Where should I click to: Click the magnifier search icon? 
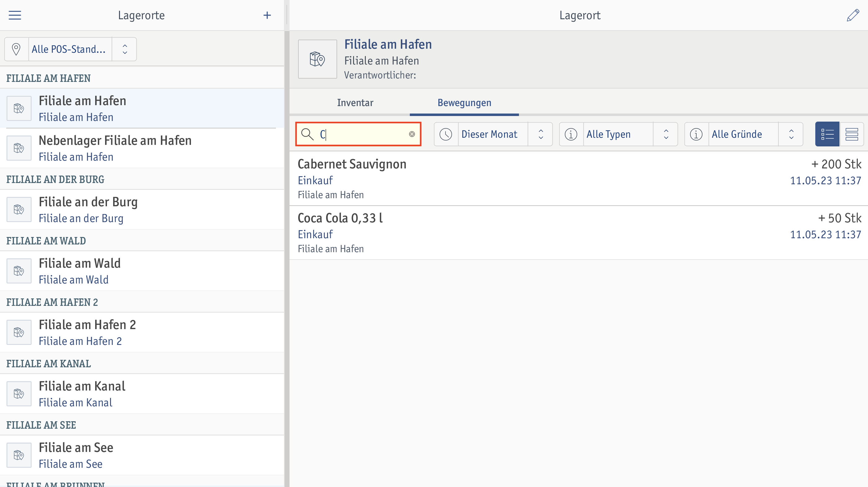307,134
